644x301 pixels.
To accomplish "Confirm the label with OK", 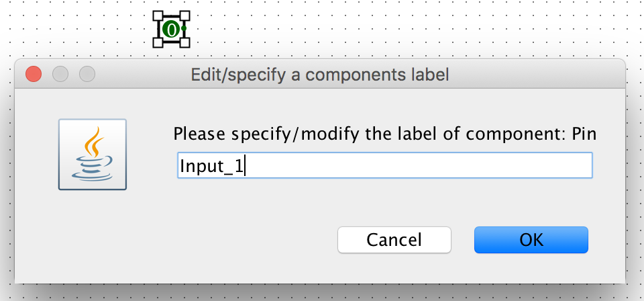I will [x=531, y=240].
